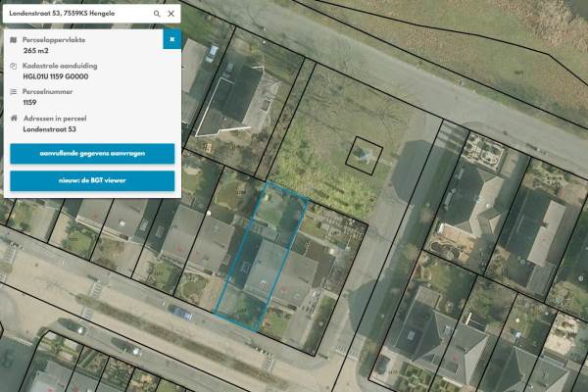Open 'nieuw: de BGT viewer'
This screenshot has height=392, width=588.
pyautogui.click(x=92, y=181)
